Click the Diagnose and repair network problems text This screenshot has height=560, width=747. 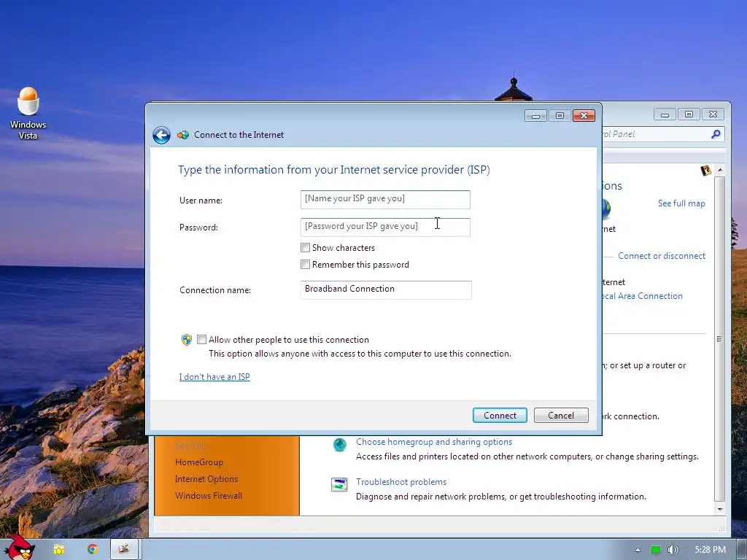pos(500,497)
